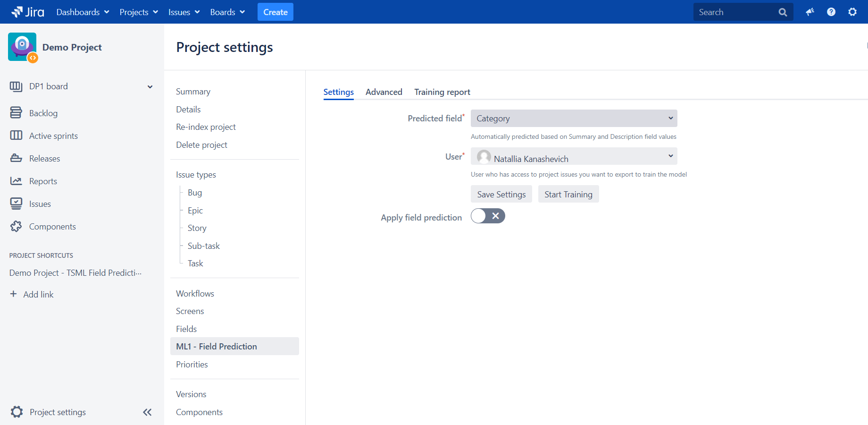Click the Reports chart icon
Viewport: 868px width, 425px height.
tap(16, 181)
